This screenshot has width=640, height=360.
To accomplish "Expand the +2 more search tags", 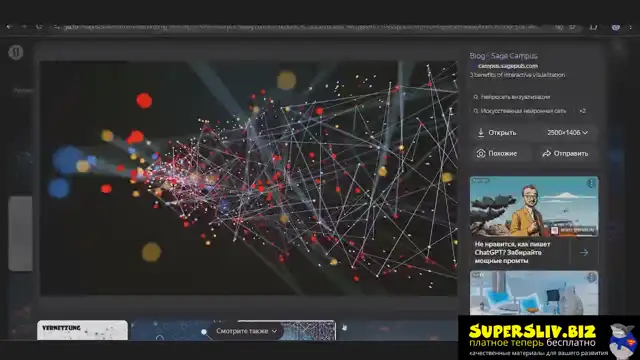I will (582, 111).
